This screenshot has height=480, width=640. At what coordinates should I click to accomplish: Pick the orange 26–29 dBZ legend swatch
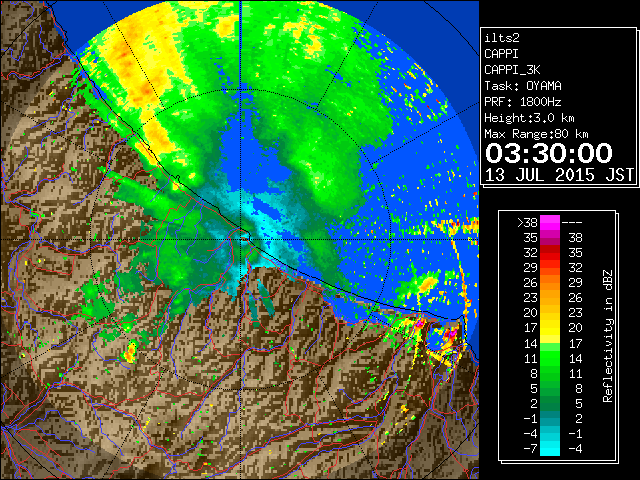pos(550,283)
